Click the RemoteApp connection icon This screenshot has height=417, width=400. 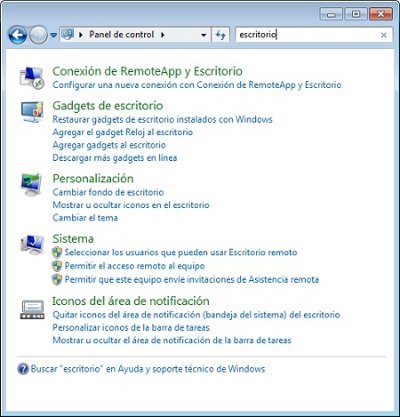tap(32, 78)
